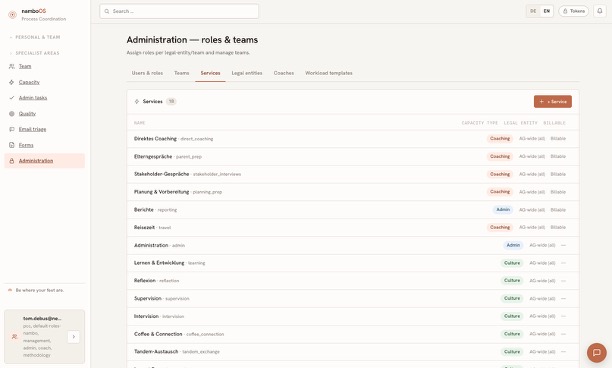The height and width of the screenshot is (368, 612).
Task: Select the Coffee & Connection row
Action: point(353,334)
